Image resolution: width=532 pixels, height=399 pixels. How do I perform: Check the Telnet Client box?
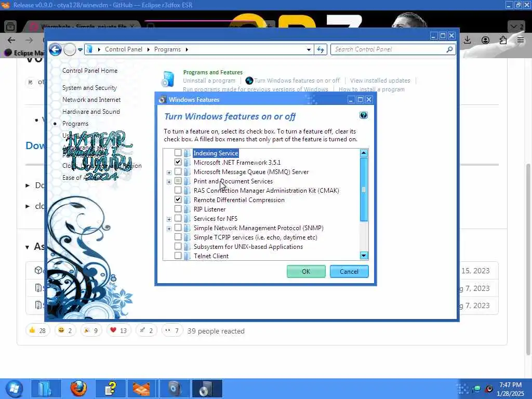(x=178, y=256)
